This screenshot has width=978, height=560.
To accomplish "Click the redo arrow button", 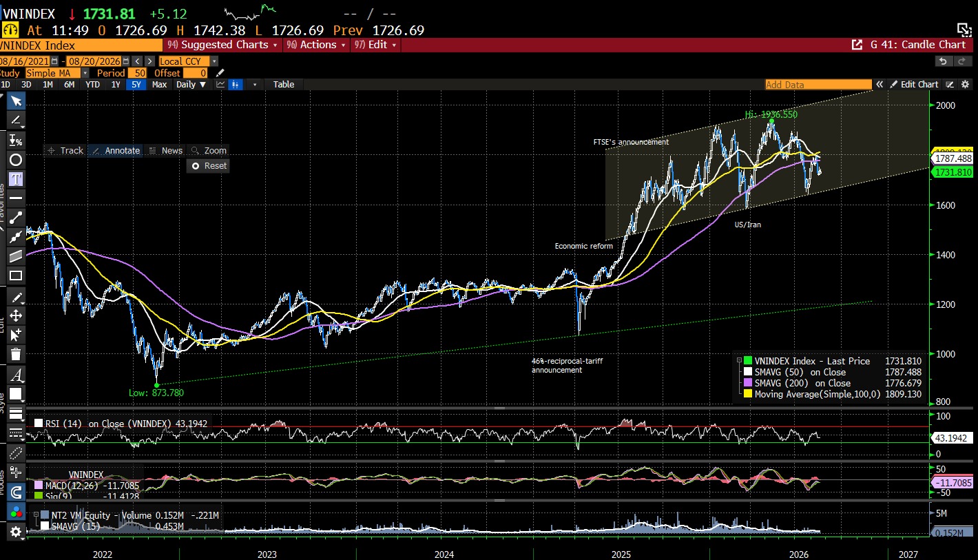I will pos(962,61).
